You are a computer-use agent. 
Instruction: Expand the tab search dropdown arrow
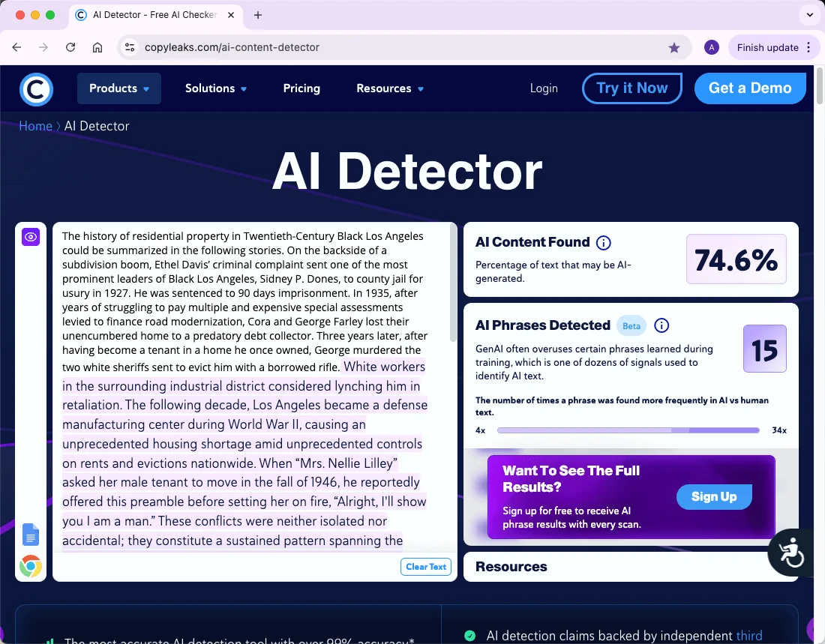tap(809, 15)
